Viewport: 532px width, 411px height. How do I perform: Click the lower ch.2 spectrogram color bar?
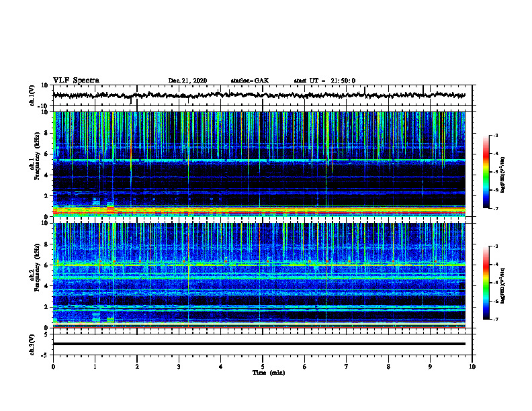point(486,283)
